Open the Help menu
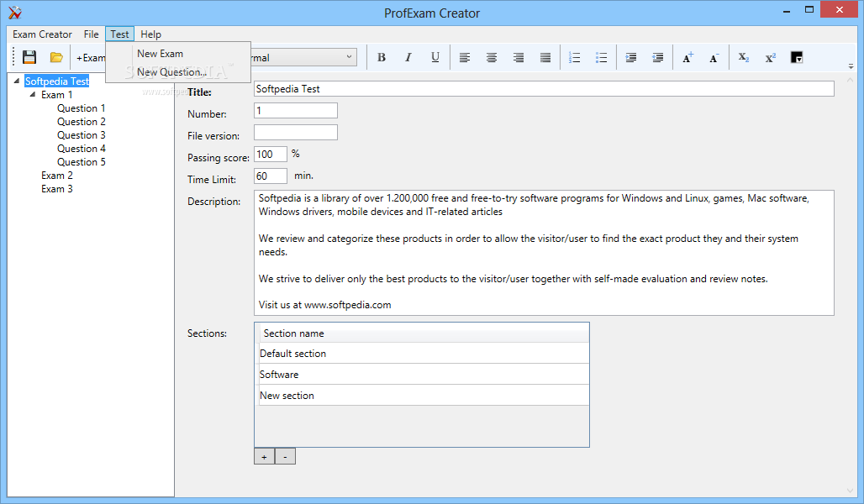The image size is (864, 504). click(151, 34)
